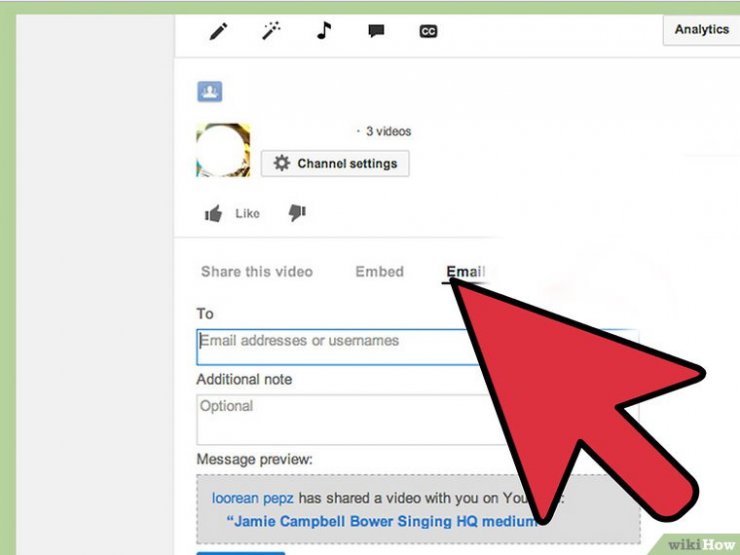Click the blue channel person icon
The image size is (740, 555).
coord(210,92)
